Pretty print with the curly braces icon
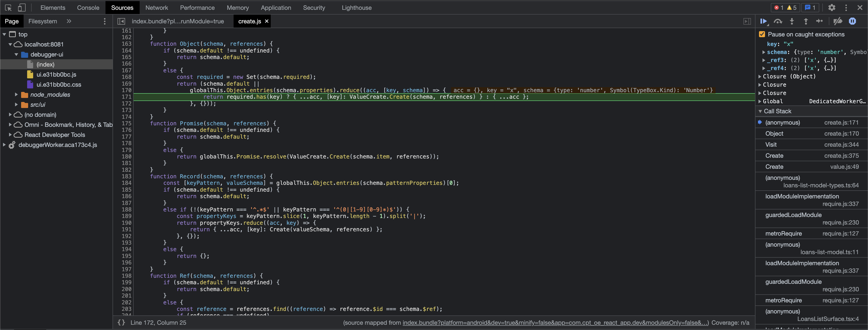Viewport: 868px width, 330px height. 121,322
